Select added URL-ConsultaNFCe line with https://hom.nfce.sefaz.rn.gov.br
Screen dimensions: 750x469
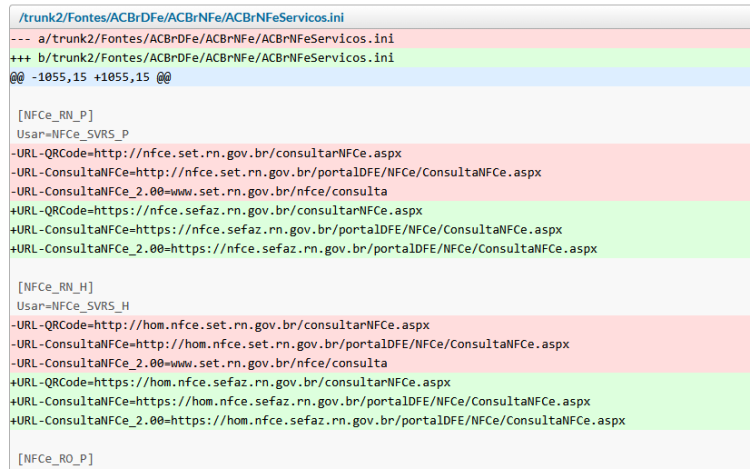(380, 402)
